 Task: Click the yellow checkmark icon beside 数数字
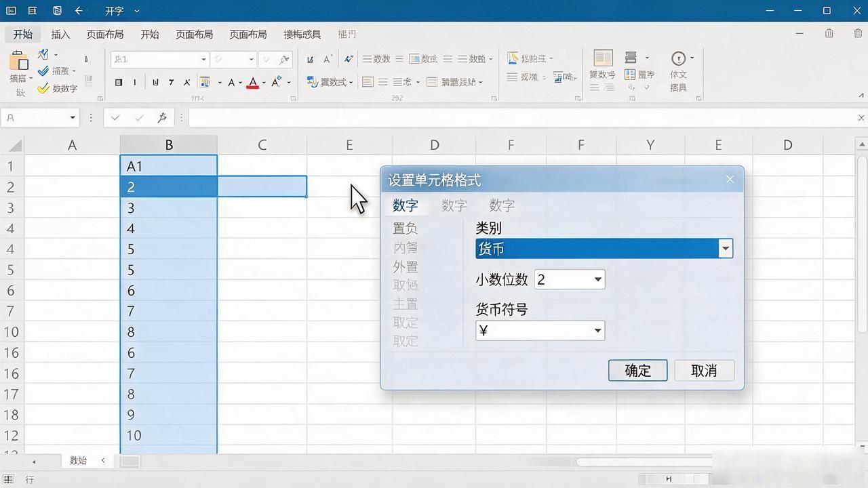(43, 88)
